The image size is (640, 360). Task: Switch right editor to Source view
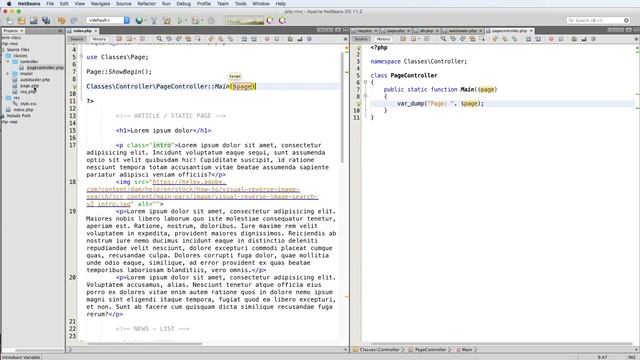tap(361, 39)
